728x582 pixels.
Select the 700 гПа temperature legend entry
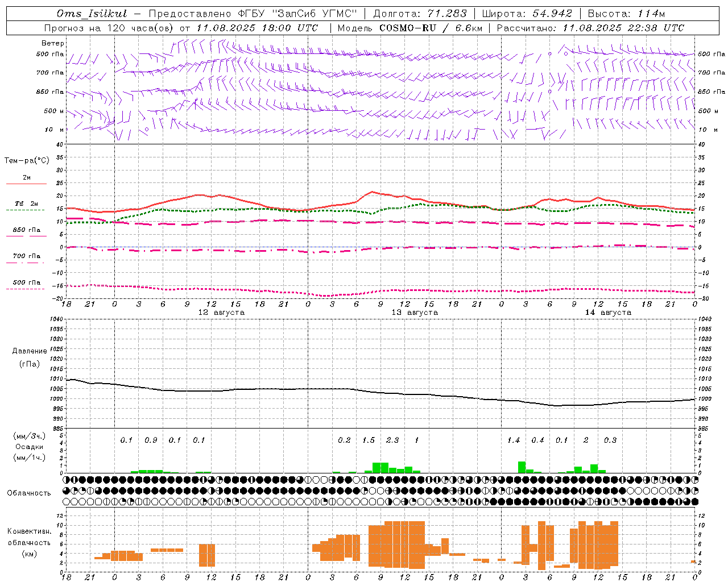(27, 256)
